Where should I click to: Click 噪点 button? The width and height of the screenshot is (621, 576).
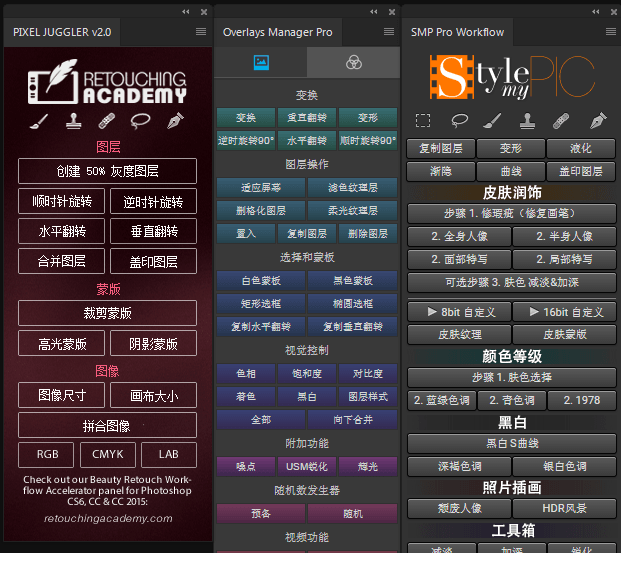[246, 467]
